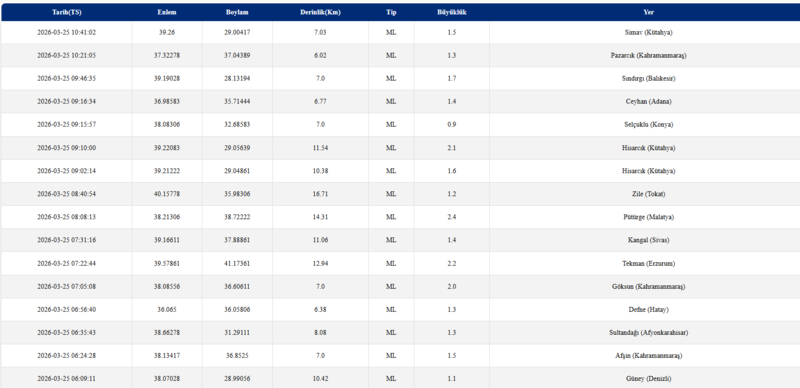Select the depth value 16.71
800x388 pixels.
tap(320, 194)
